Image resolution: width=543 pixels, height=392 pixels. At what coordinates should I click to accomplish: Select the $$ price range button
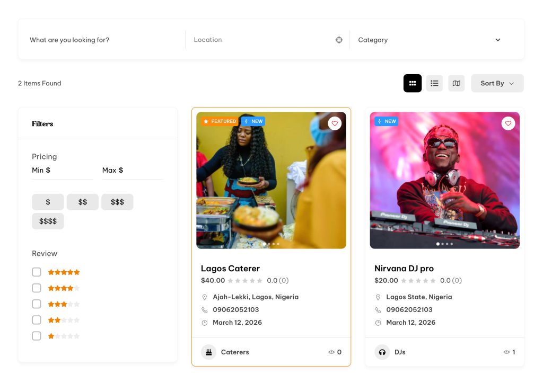[83, 202]
